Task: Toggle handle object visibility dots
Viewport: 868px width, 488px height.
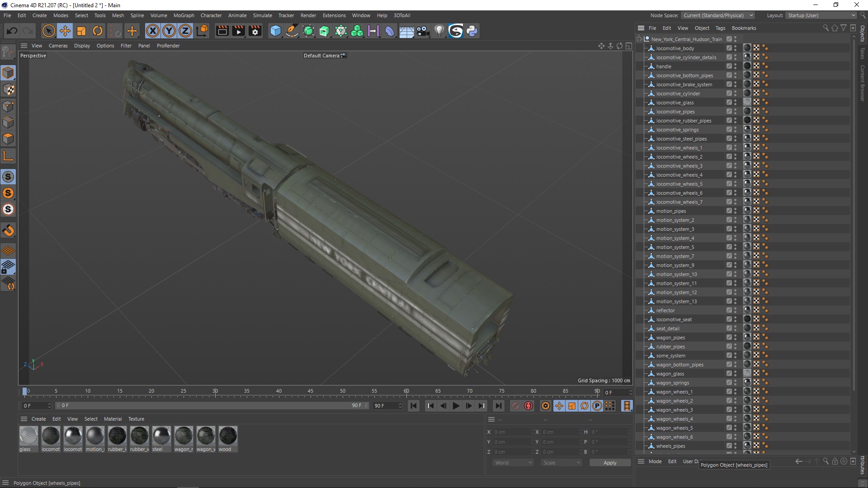Action: (x=735, y=66)
